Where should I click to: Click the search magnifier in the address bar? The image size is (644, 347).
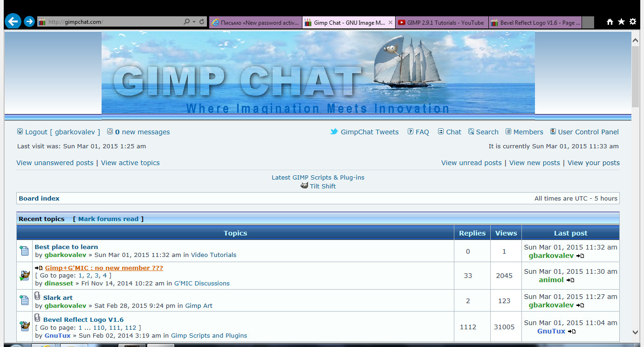187,22
